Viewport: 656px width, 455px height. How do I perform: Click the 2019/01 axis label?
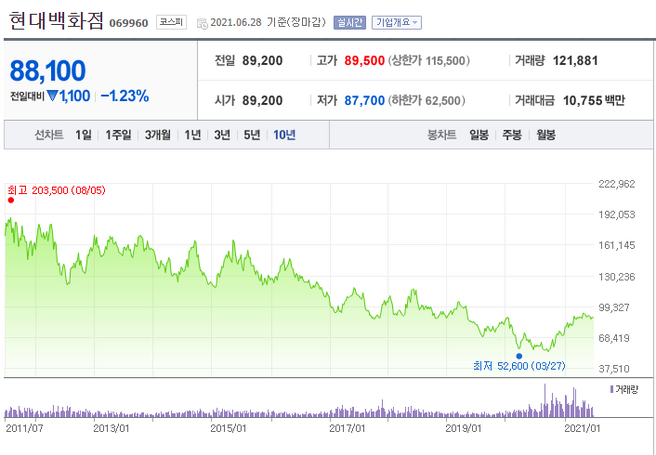[463, 429]
